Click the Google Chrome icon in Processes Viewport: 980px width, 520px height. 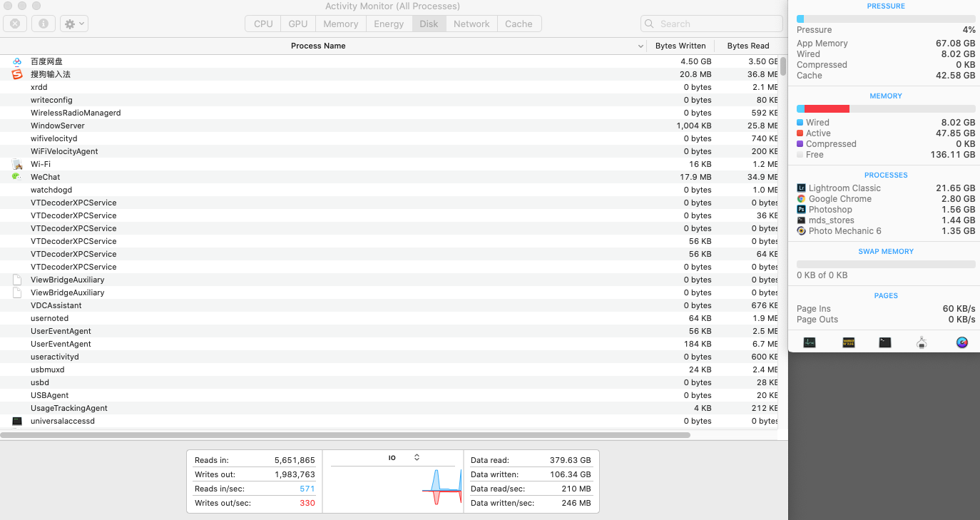point(801,199)
